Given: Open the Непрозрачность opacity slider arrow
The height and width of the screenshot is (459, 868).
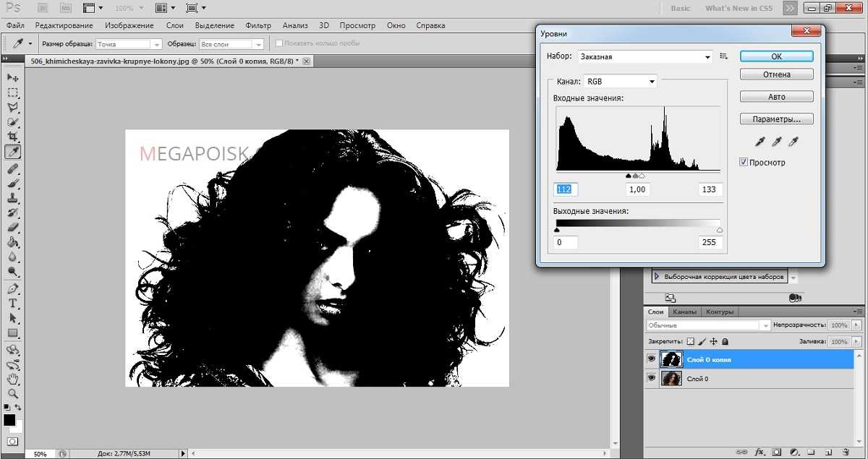Looking at the screenshot, I should click(857, 326).
